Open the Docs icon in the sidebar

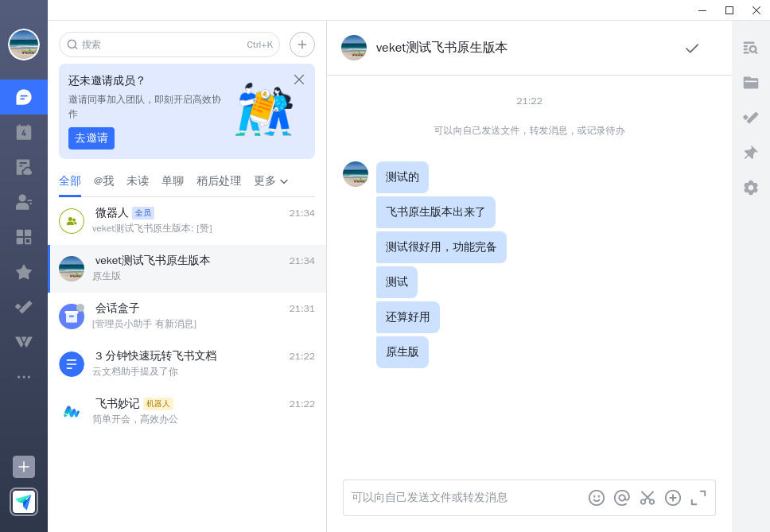tap(24, 167)
